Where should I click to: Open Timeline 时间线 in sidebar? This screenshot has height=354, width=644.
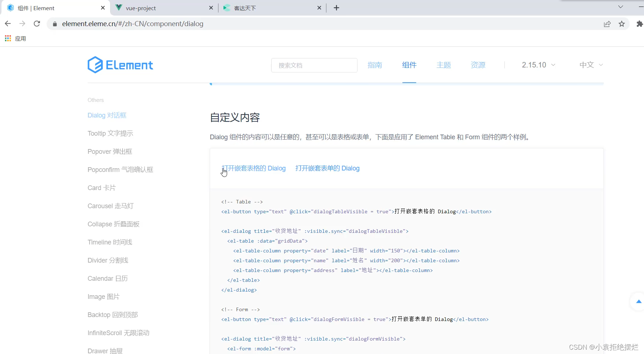click(x=110, y=242)
